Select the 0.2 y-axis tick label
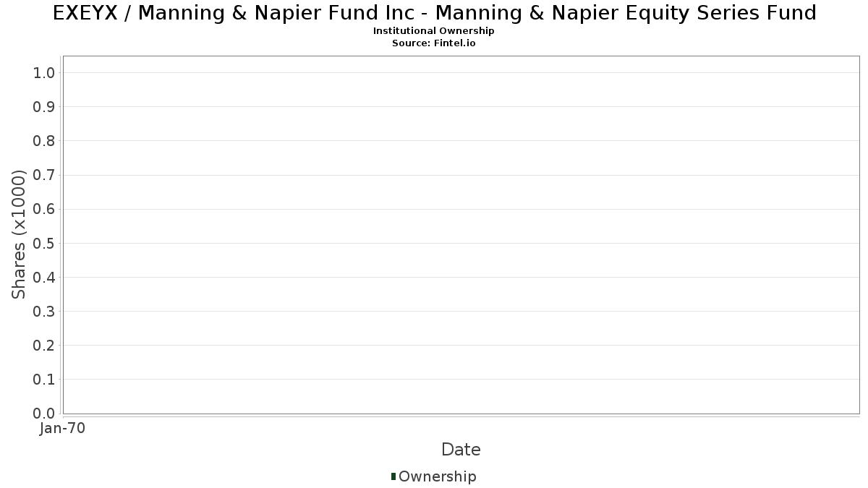Screen dimensions: 868x488 tap(44, 346)
